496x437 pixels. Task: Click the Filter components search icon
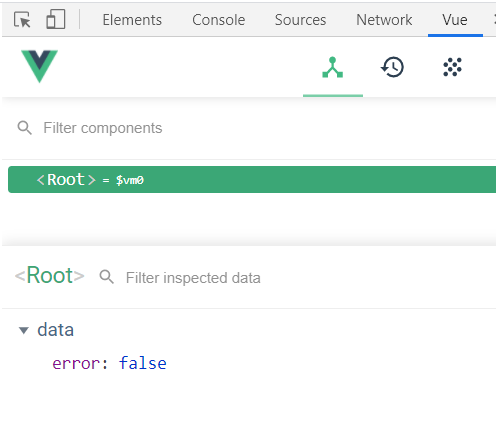click(x=25, y=128)
